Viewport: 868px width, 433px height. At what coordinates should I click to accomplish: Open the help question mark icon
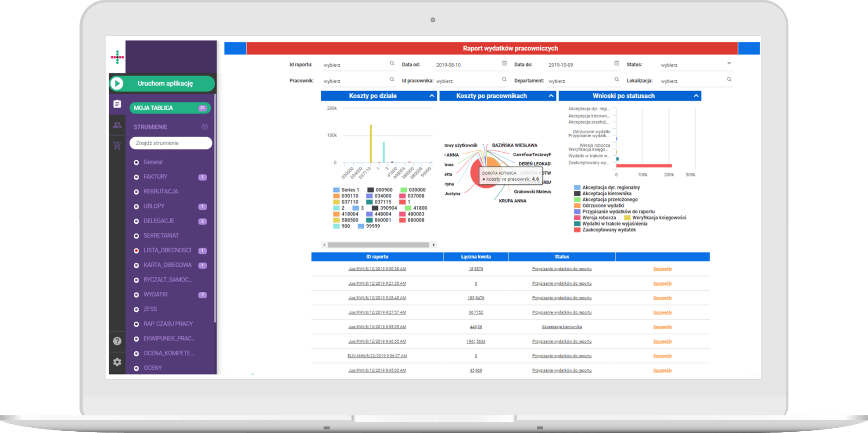point(117,341)
